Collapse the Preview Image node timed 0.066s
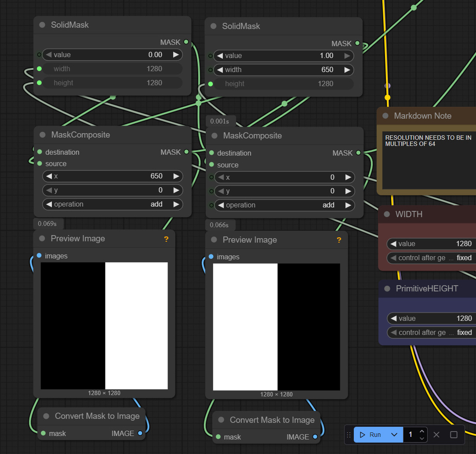 click(x=214, y=240)
